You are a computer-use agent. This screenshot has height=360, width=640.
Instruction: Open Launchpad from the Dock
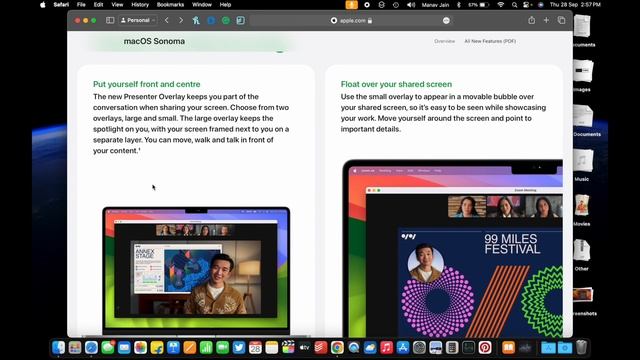pyautogui.click(x=75, y=347)
